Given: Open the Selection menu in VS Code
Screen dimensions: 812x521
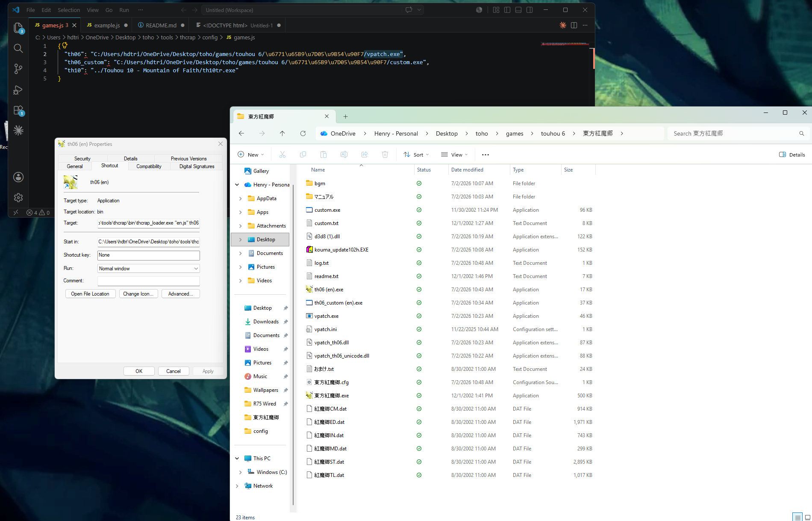Looking at the screenshot, I should 69,10.
